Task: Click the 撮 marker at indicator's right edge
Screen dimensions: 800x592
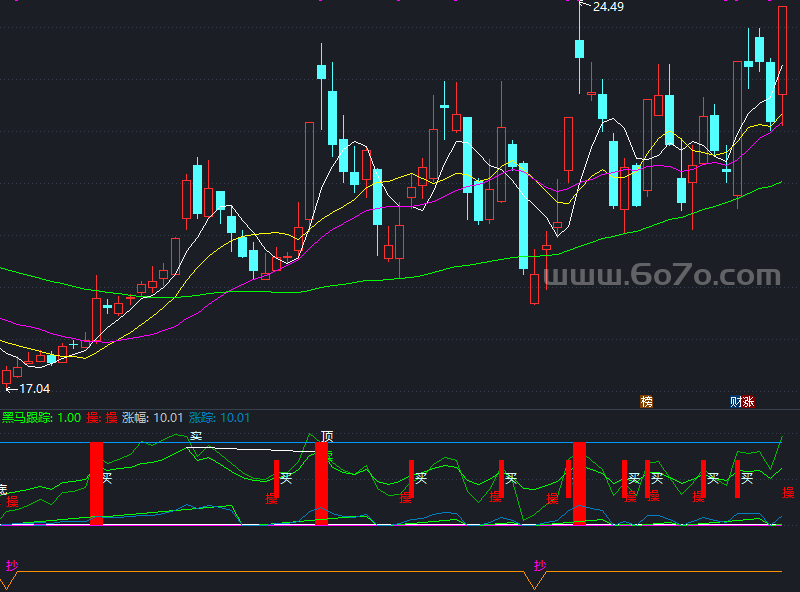Action: tap(788, 492)
